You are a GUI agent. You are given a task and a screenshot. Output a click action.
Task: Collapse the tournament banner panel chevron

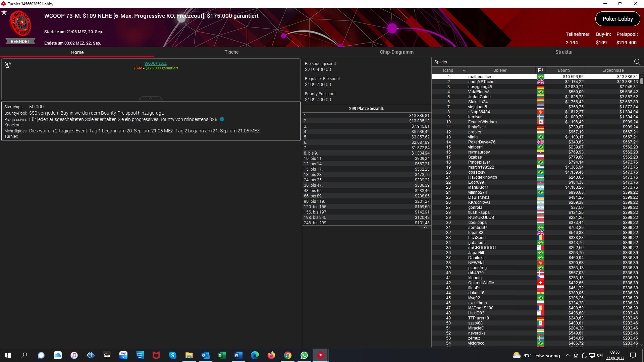tap(151, 98)
